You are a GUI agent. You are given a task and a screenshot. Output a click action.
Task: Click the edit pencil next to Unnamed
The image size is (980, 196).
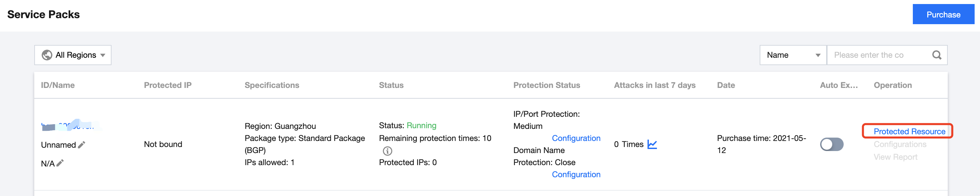pos(81,145)
